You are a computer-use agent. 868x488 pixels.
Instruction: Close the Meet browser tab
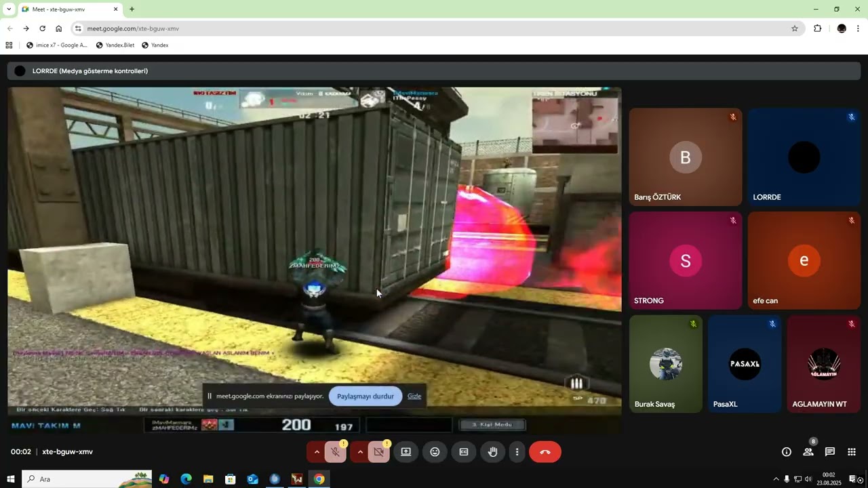coord(115,9)
